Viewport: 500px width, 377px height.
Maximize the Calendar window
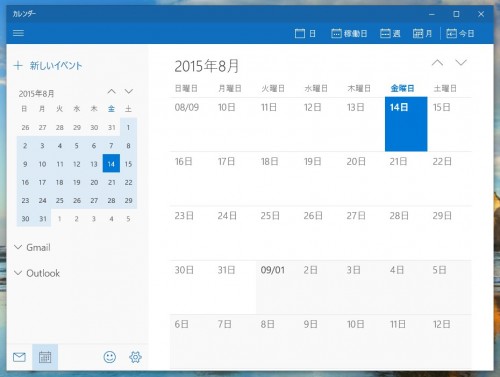pyautogui.click(x=456, y=14)
